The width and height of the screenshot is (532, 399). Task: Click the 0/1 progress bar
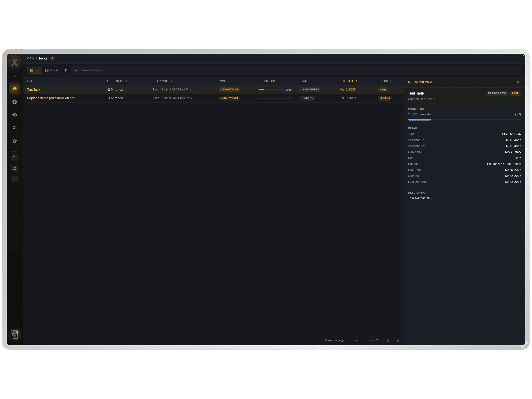coord(272,98)
